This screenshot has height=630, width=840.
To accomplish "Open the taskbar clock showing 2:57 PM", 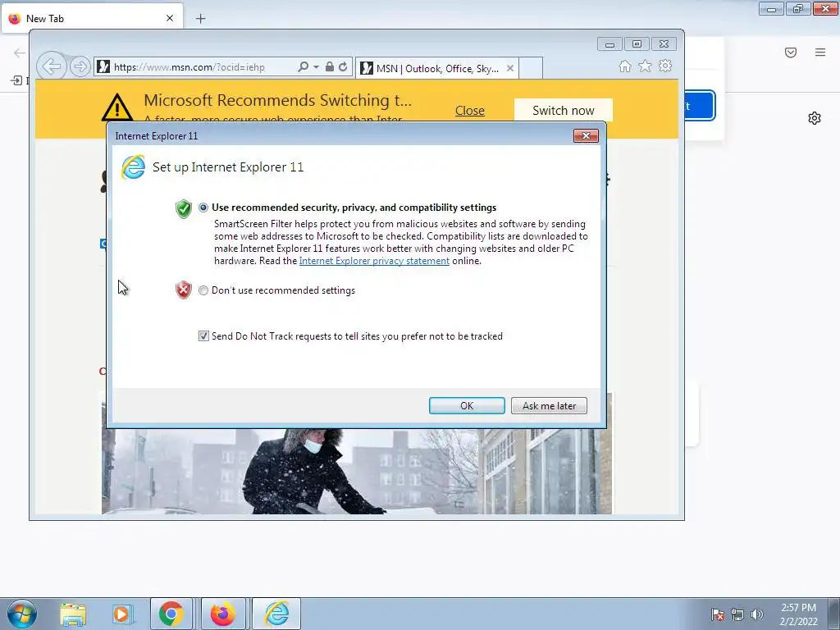I will coord(798,614).
